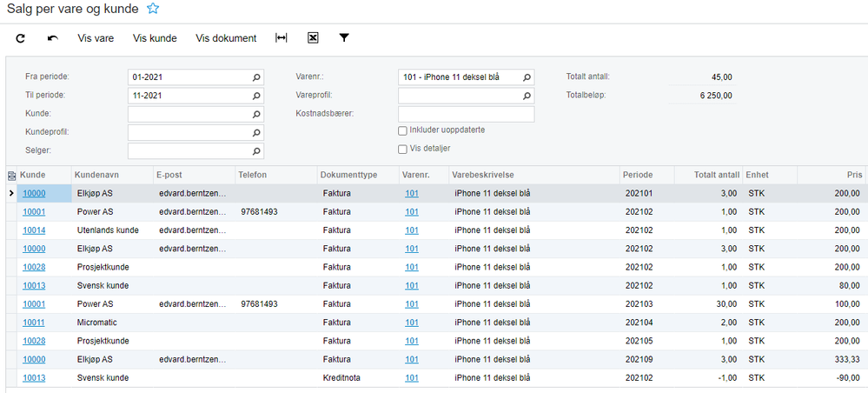The image size is (868, 393).
Task: Open customer link 10011 Micromatic
Action: 34,322
